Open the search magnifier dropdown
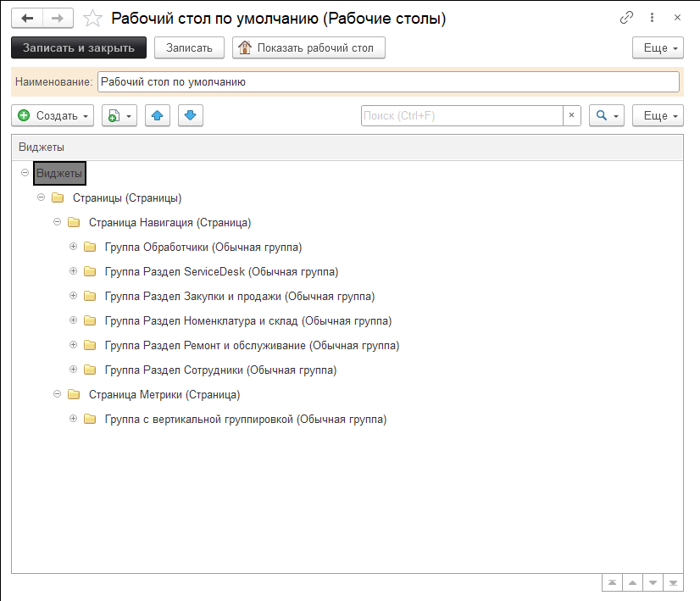Viewport: 700px width, 601px height. pyautogui.click(x=606, y=115)
